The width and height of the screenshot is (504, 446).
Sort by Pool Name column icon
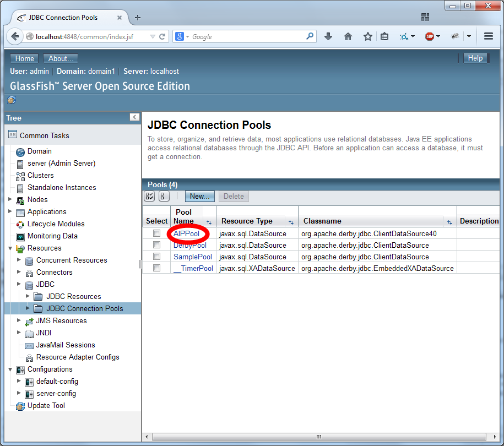pos(209,222)
